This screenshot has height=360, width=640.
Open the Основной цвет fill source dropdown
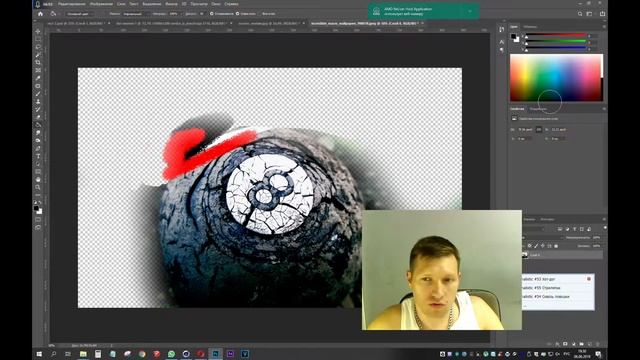tap(79, 13)
